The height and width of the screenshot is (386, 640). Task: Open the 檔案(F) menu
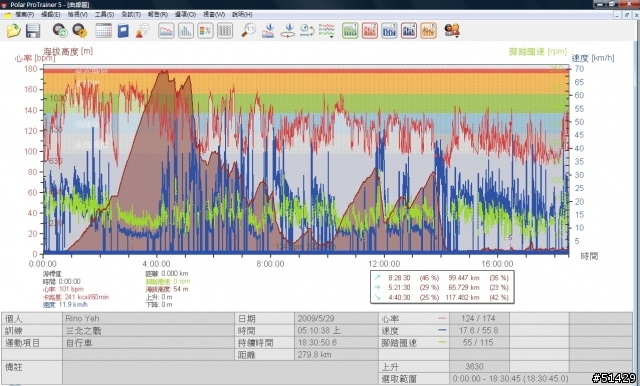pos(24,15)
